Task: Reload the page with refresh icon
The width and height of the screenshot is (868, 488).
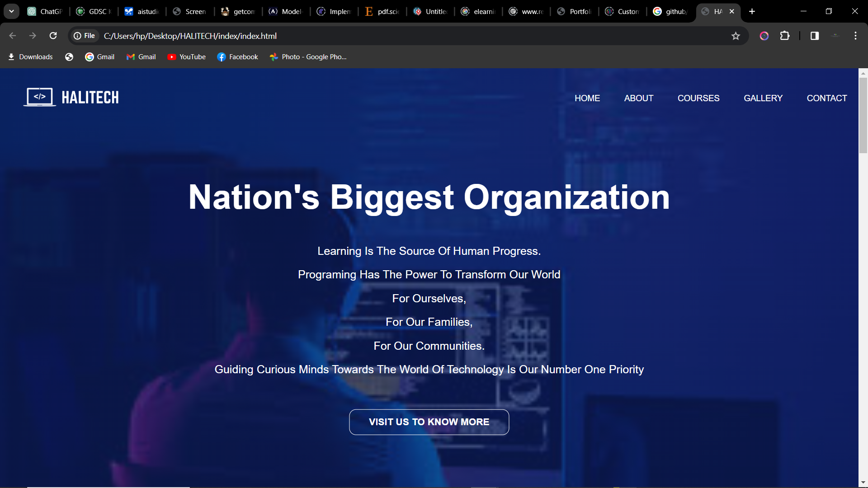Action: pos(53,36)
